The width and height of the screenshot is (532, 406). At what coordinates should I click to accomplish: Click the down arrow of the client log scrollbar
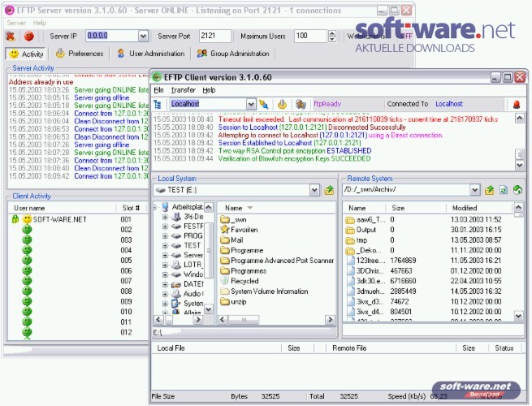click(520, 165)
